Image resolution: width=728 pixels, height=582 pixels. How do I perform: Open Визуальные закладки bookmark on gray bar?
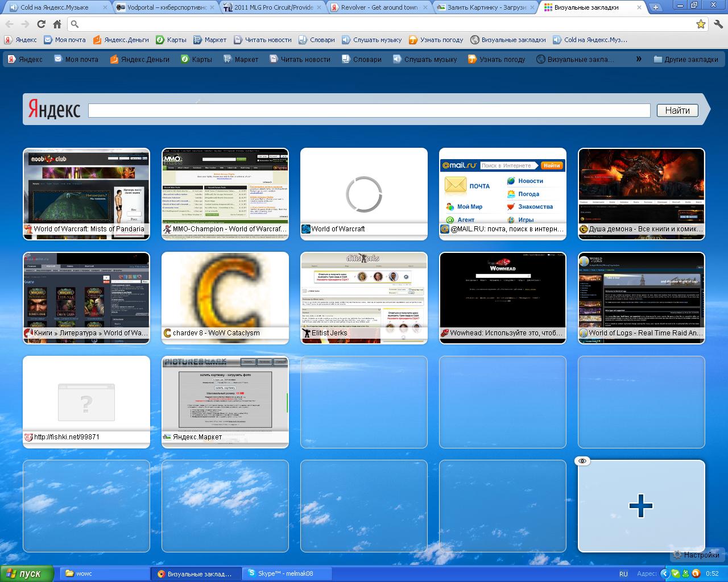pyautogui.click(x=508, y=40)
